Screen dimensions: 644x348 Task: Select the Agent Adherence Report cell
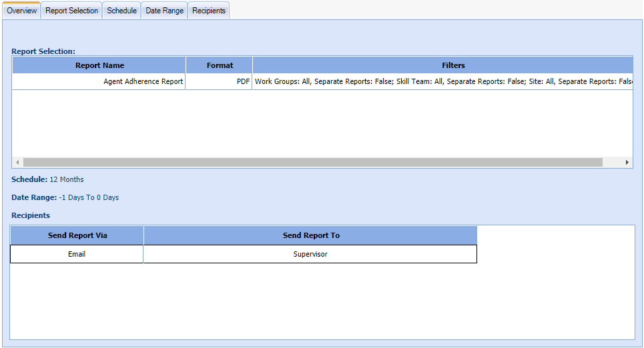pos(143,82)
